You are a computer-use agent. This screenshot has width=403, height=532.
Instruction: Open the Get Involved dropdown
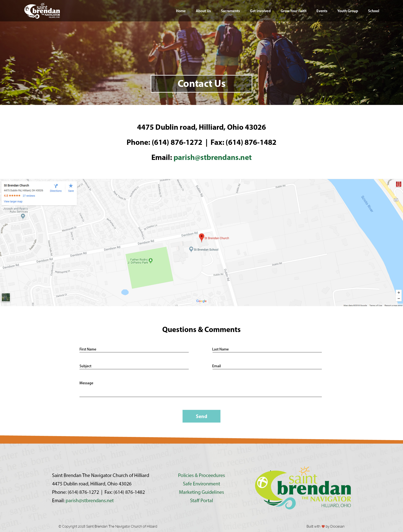point(260,11)
